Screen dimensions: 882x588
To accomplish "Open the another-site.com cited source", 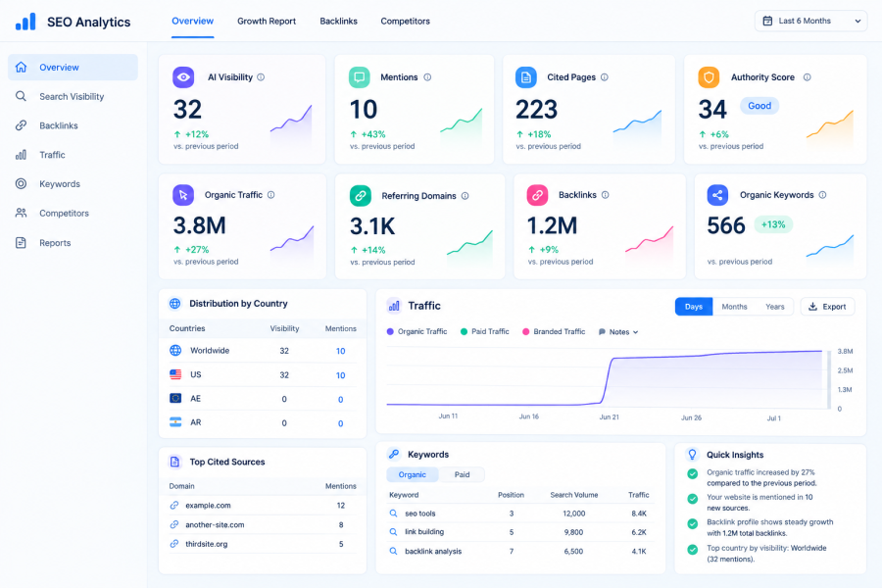I will coord(215,525).
